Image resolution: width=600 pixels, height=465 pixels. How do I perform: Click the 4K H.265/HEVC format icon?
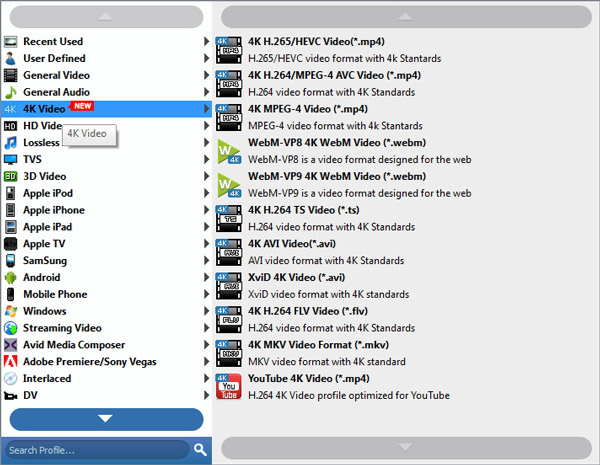pos(228,50)
